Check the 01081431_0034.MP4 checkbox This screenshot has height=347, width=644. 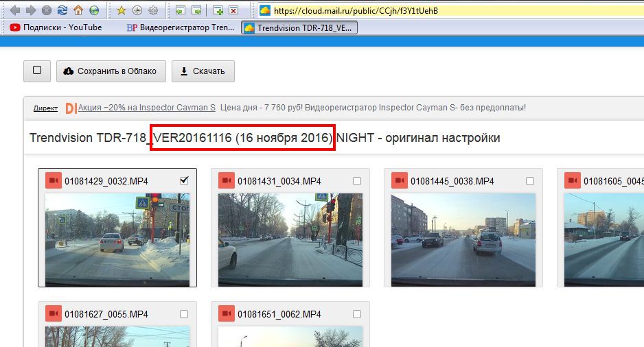(356, 181)
